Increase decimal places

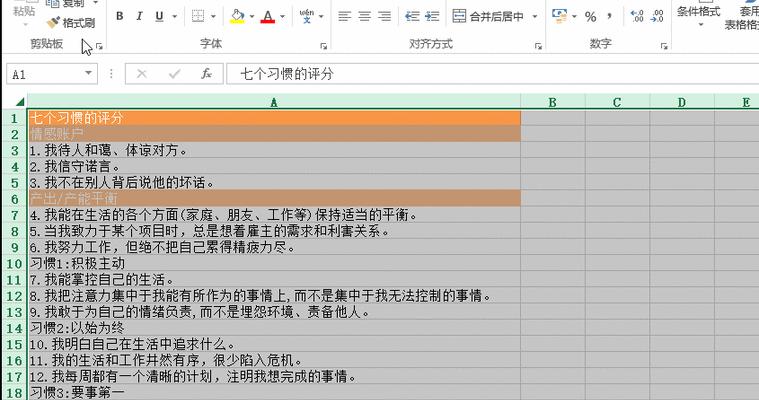[637, 16]
